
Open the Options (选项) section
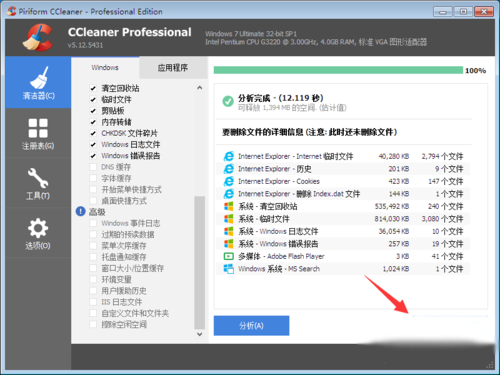(38, 233)
